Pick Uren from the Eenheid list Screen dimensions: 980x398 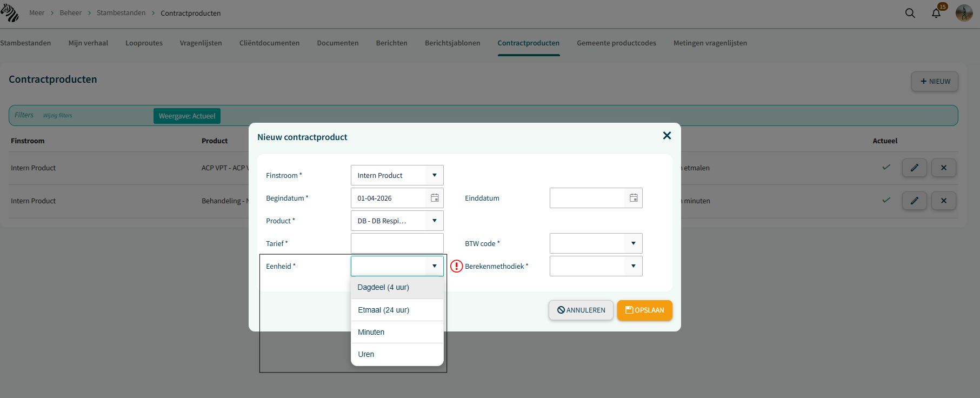397,354
